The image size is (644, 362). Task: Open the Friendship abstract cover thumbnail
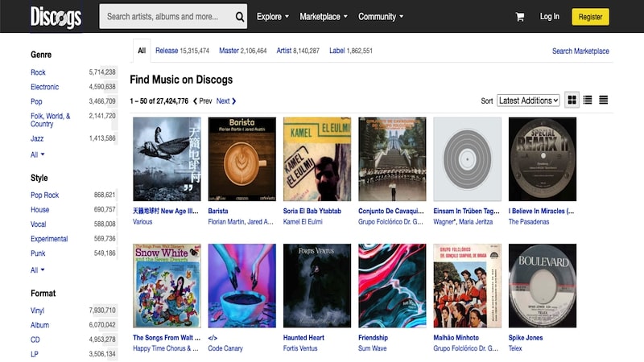click(392, 286)
